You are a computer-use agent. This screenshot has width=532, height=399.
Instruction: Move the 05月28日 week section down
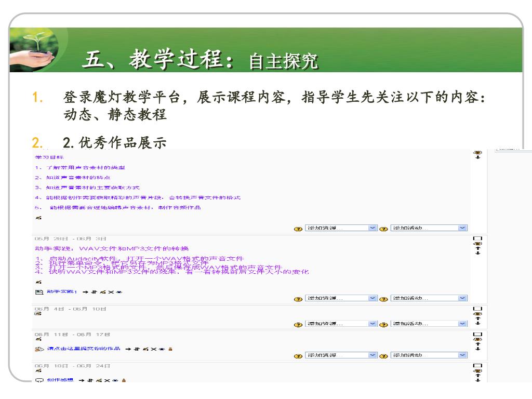[x=478, y=253]
